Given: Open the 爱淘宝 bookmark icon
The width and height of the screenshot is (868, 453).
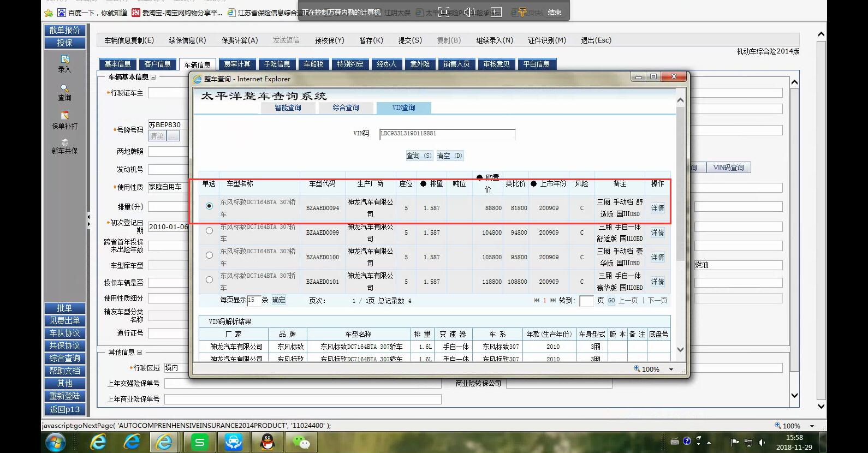Looking at the screenshot, I should [x=136, y=13].
